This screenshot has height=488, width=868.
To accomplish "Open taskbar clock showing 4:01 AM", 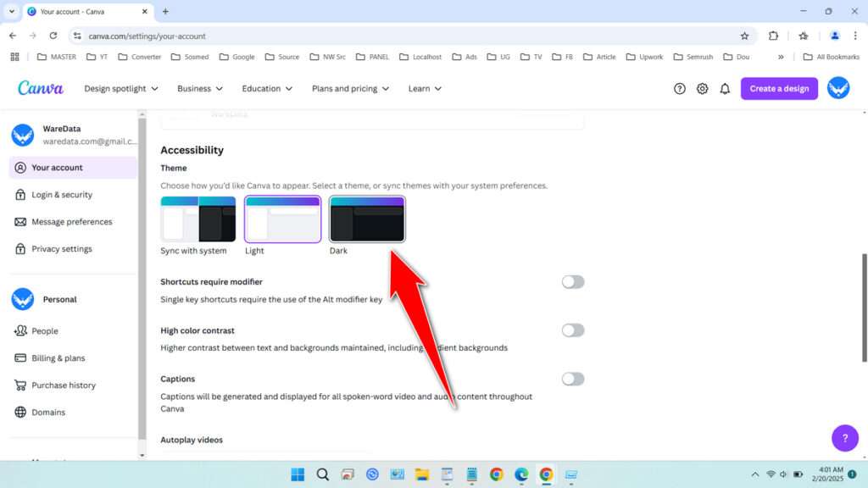I will (827, 474).
